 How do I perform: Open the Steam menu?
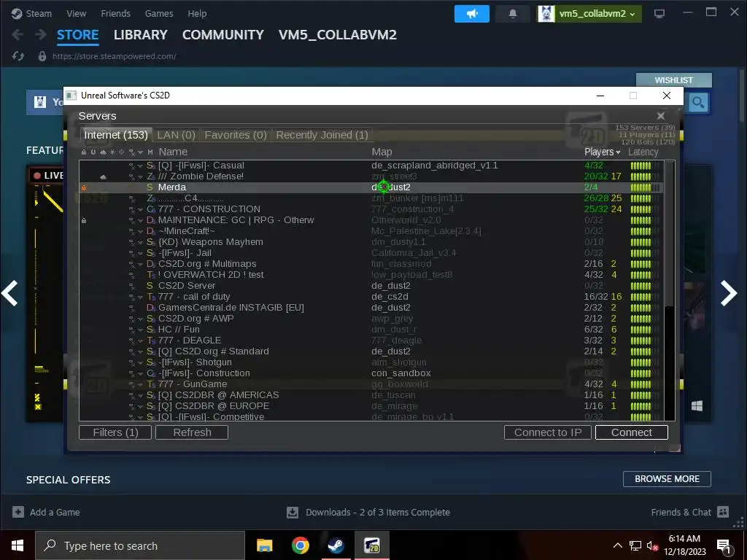click(x=32, y=13)
